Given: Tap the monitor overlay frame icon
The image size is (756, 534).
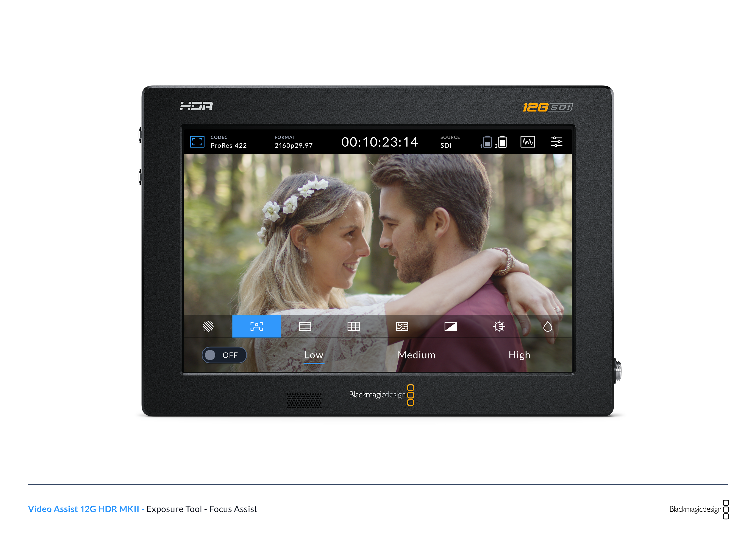Looking at the screenshot, I should tap(197, 142).
